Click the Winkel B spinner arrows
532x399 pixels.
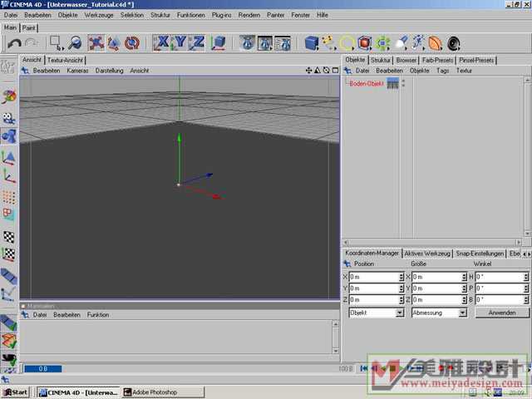526,300
